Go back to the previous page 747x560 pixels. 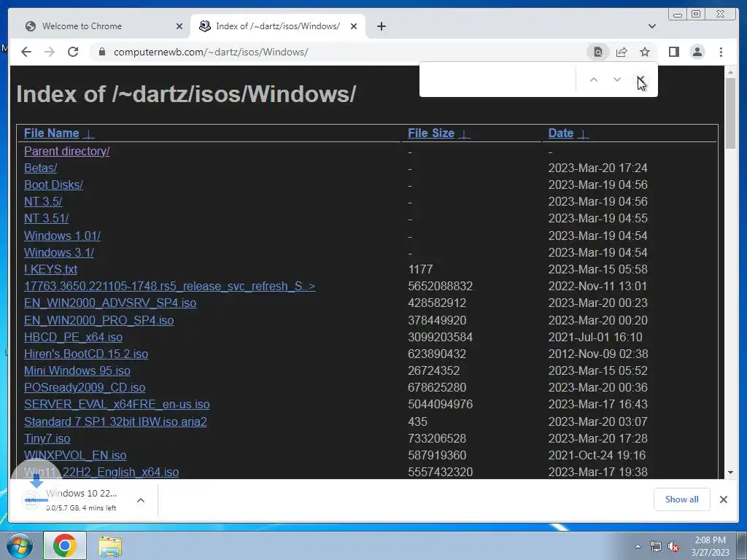coord(26,52)
